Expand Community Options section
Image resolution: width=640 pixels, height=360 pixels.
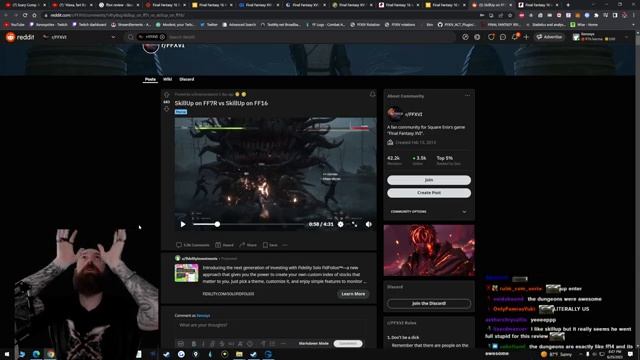pos(429,212)
